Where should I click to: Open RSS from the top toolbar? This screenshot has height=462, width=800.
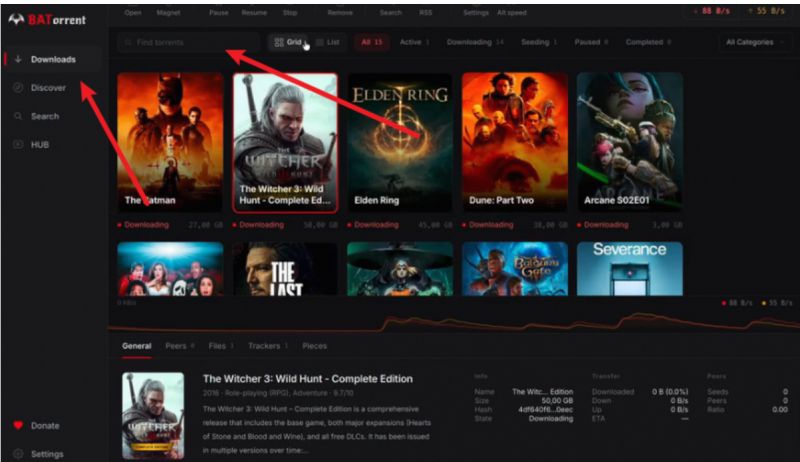(426, 13)
